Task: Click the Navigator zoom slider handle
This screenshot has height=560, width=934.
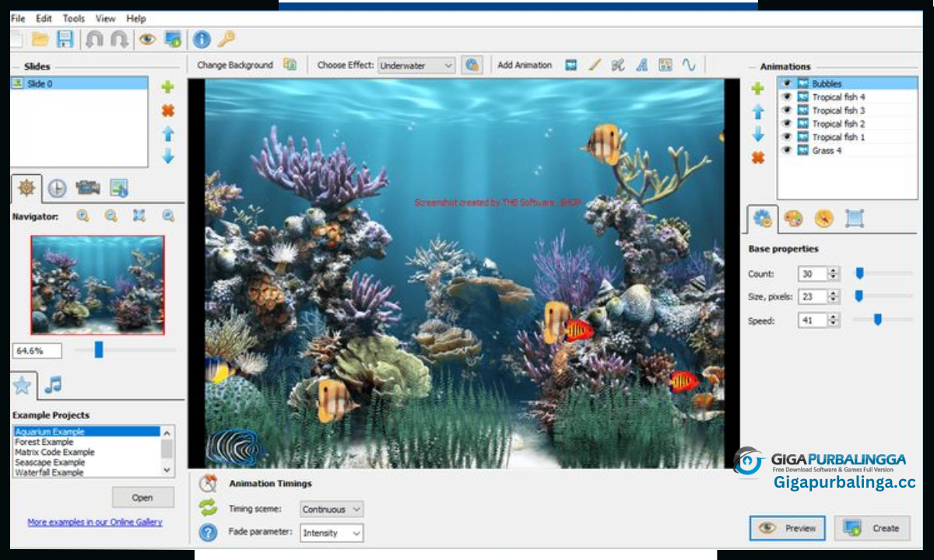Action: click(99, 350)
